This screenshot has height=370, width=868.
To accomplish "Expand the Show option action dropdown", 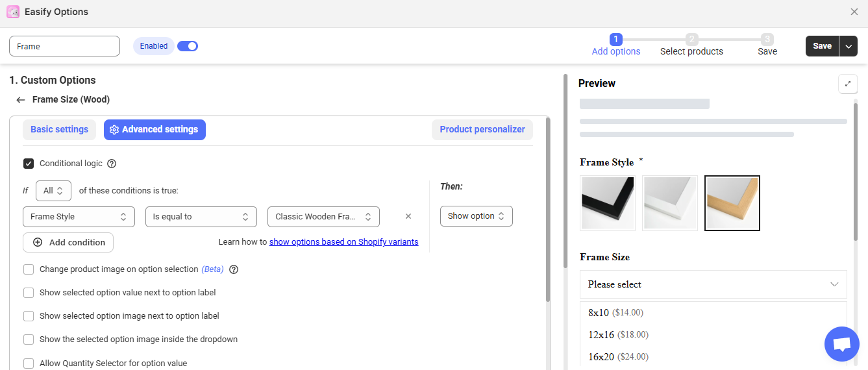I will pyautogui.click(x=476, y=216).
